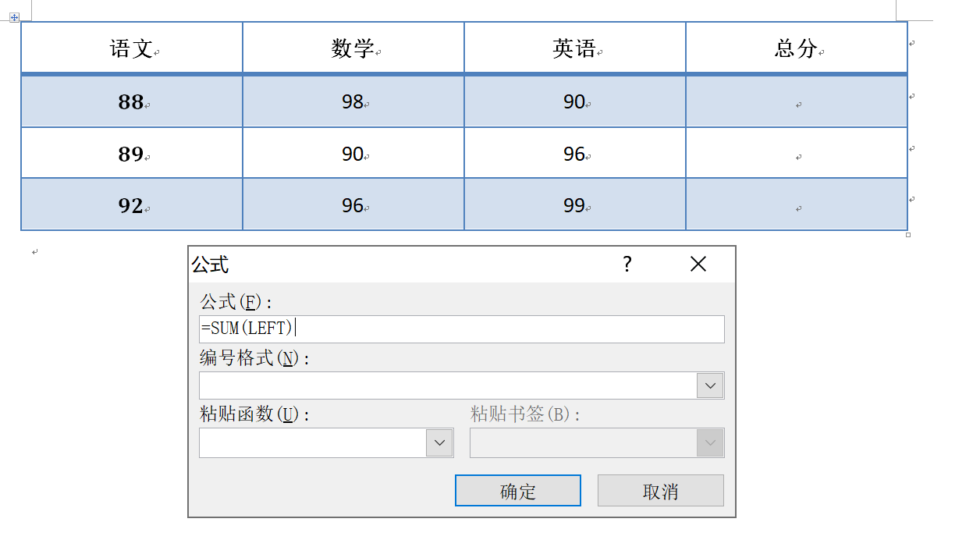This screenshot has width=980, height=540.
Task: Click the cell containing 88
Action: coord(131,102)
